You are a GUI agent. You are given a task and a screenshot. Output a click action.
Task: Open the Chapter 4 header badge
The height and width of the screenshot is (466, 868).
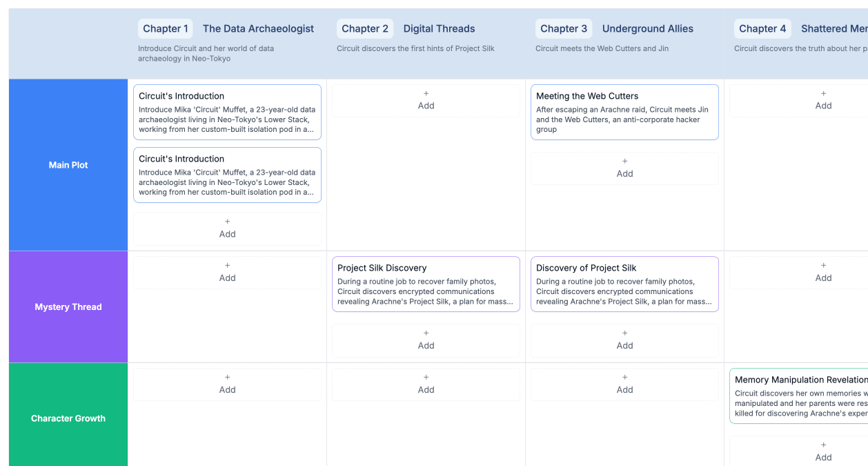[762, 29]
